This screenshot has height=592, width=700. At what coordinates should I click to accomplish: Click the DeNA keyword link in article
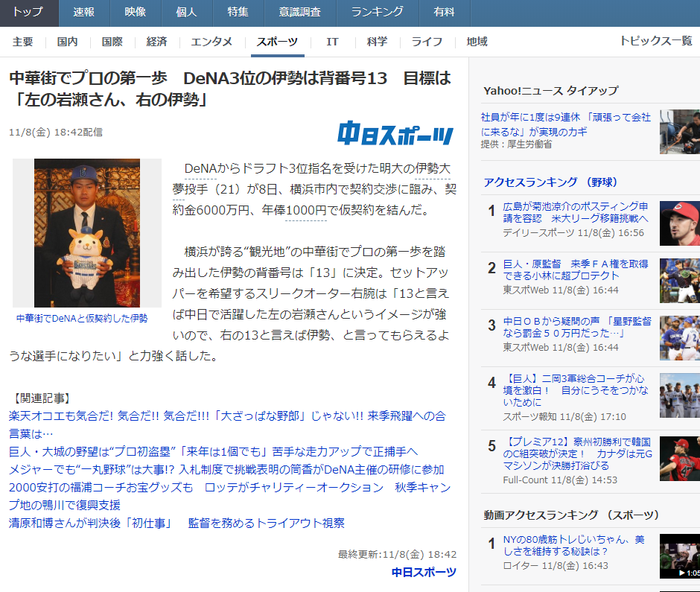point(200,169)
